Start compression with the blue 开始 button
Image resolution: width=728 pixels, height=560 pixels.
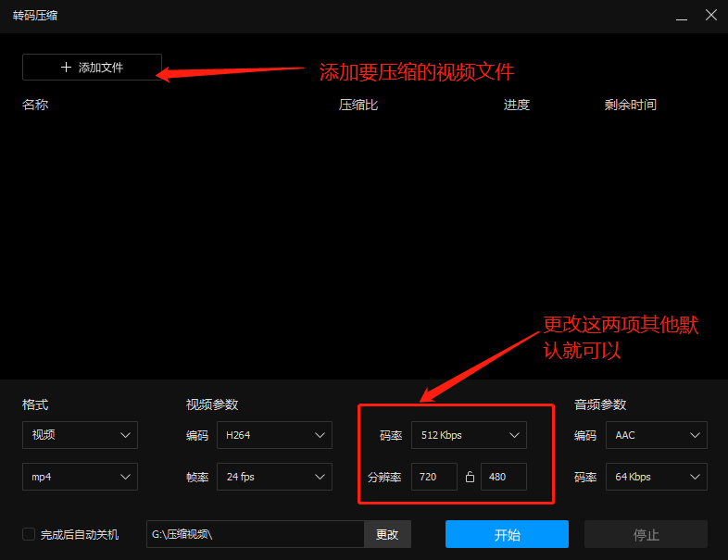(507, 534)
